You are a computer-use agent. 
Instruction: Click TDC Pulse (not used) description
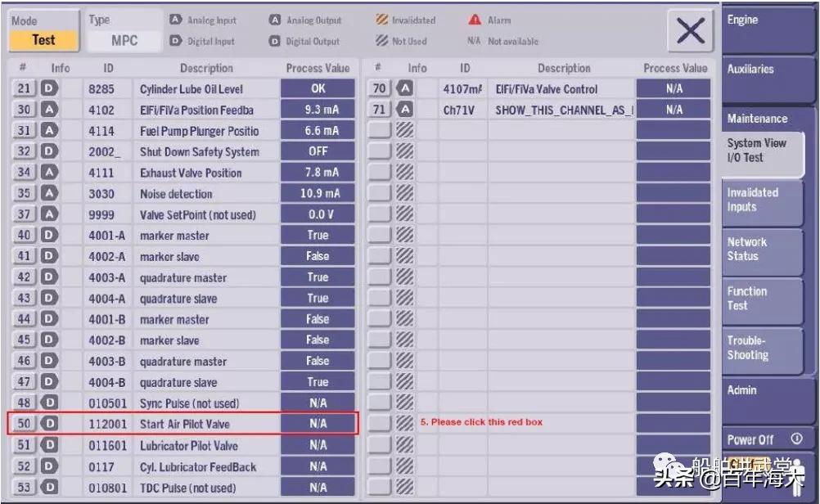(x=187, y=488)
